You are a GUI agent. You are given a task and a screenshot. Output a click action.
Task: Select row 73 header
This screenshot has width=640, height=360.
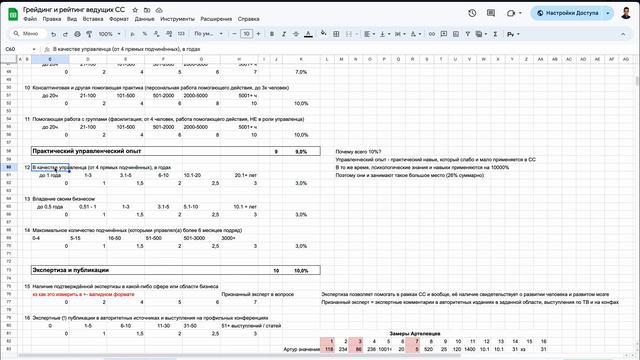point(9,270)
